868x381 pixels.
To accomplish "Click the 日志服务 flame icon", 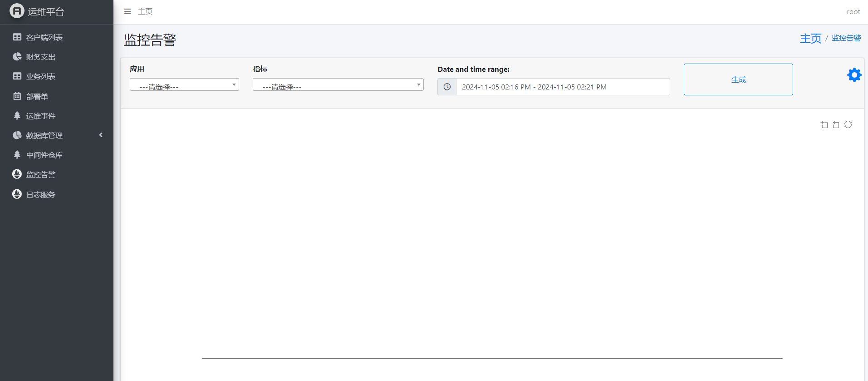I will (17, 194).
